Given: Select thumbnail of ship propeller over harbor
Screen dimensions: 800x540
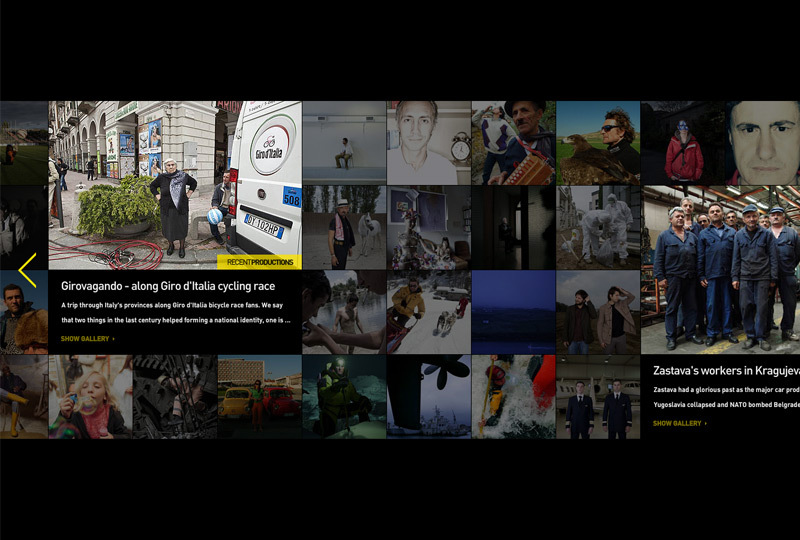Looking at the screenshot, I should tap(429, 397).
